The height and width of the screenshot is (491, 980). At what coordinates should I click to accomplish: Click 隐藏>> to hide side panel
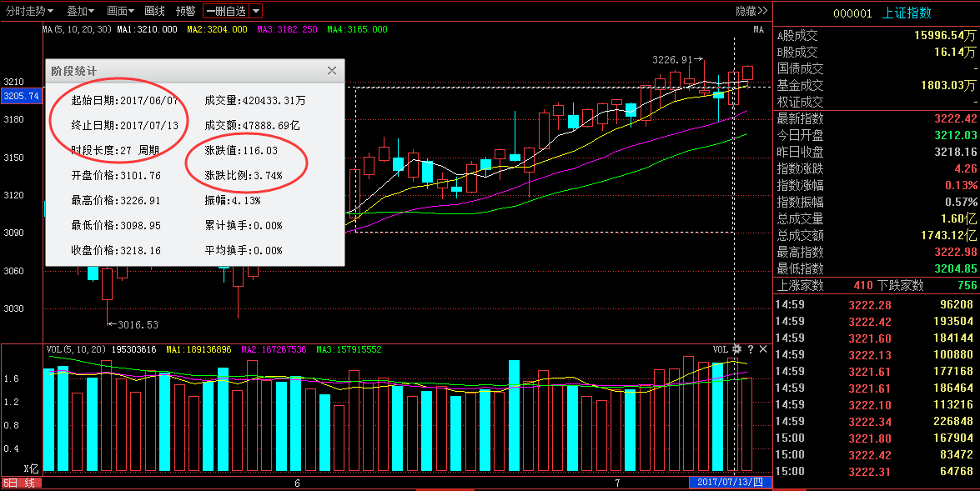click(751, 11)
